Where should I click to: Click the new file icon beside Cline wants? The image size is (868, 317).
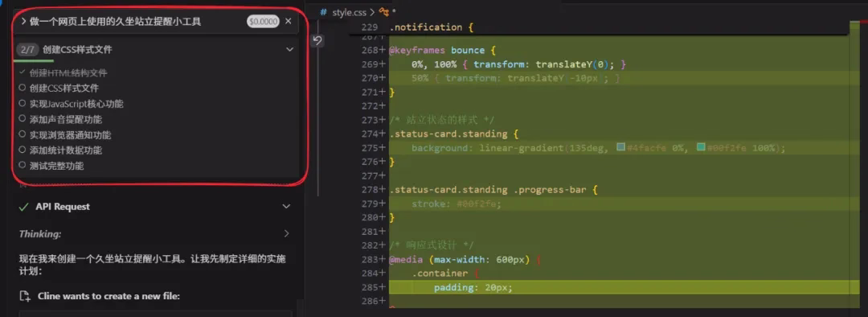click(24, 296)
